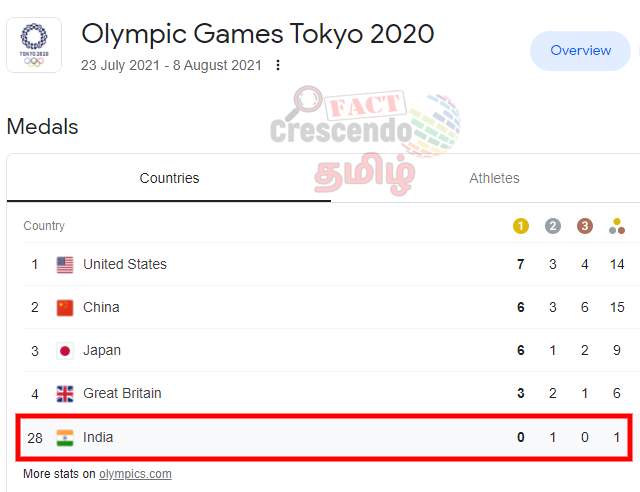Open the Japan medal row

[x=327, y=350]
